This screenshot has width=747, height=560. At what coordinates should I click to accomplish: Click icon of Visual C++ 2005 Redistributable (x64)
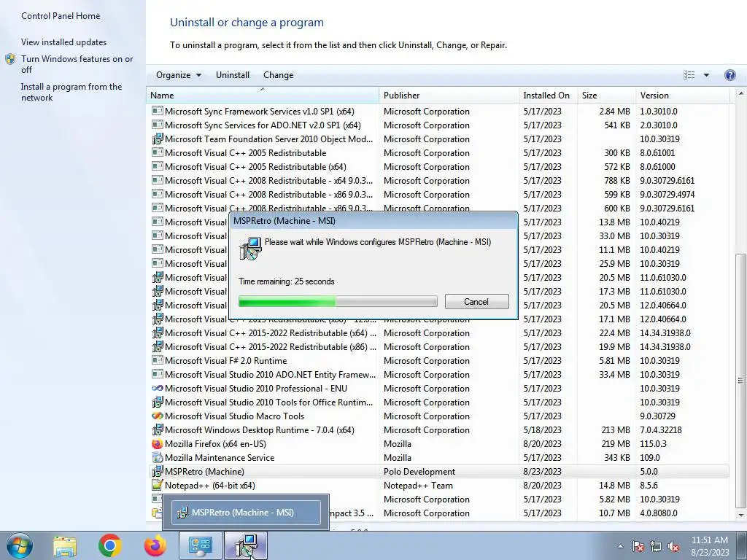[158, 166]
